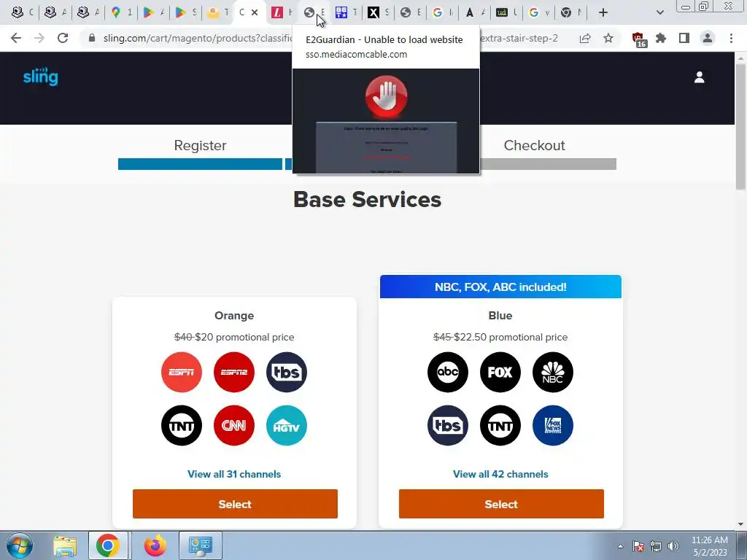Click the CNN channel logo
The image size is (747, 560).
coord(234,425)
